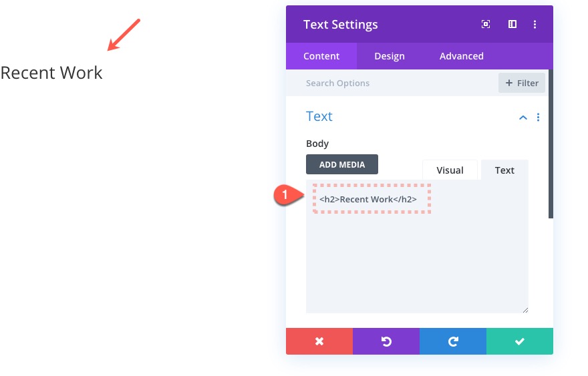This screenshot has height=376, width=588.
Task: Save changes with the green checkmark
Action: pyautogui.click(x=520, y=341)
